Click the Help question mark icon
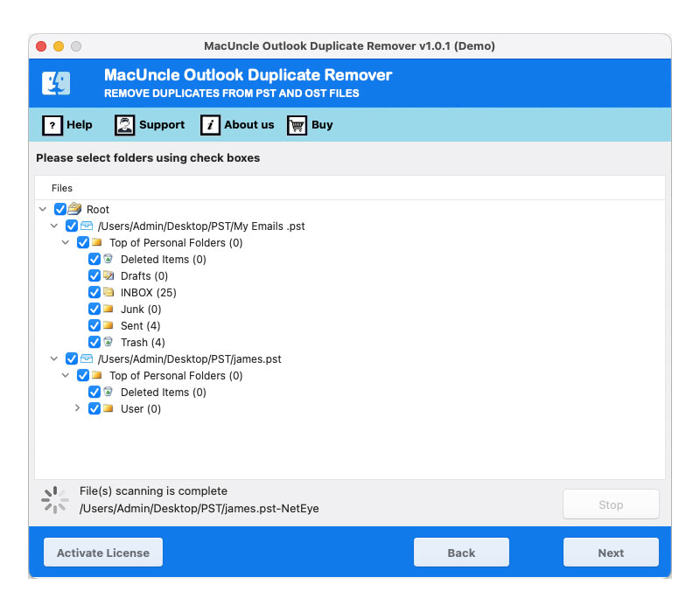The width and height of the screenshot is (700, 612). (x=52, y=125)
